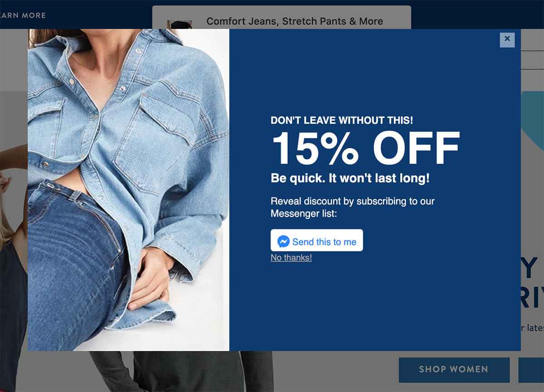Click the denim shirt photo in the popup
544x392 pixels.
point(128,190)
